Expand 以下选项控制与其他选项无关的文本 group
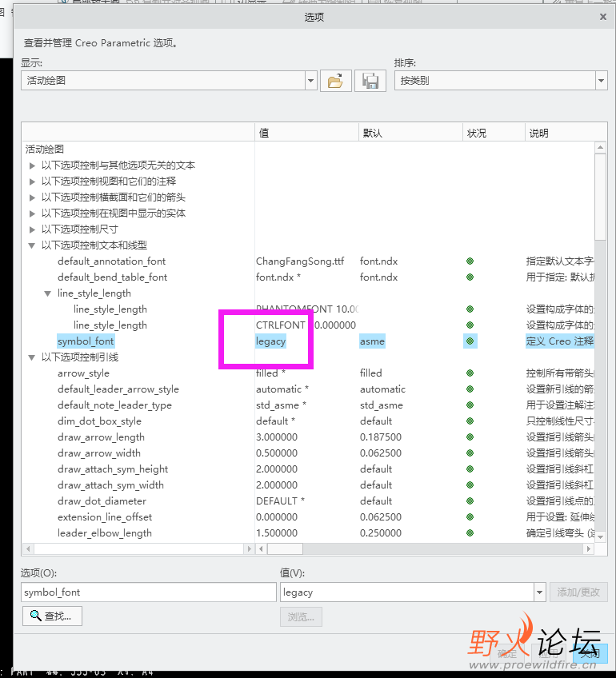The width and height of the screenshot is (616, 678). [x=32, y=166]
